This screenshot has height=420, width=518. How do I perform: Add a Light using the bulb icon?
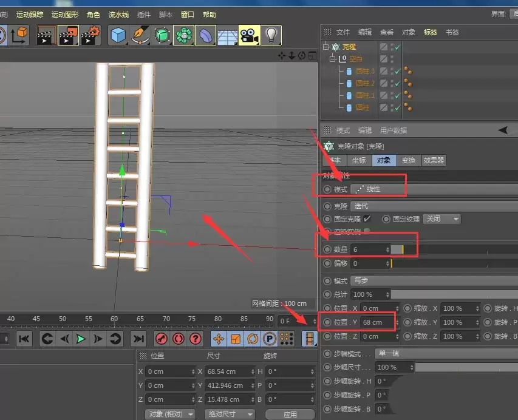pos(271,35)
